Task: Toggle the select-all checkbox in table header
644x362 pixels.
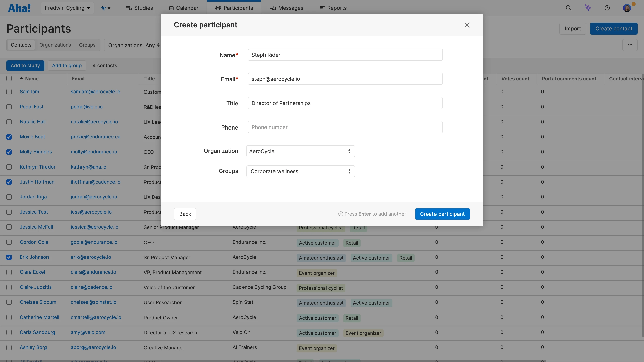Action: coord(9,78)
